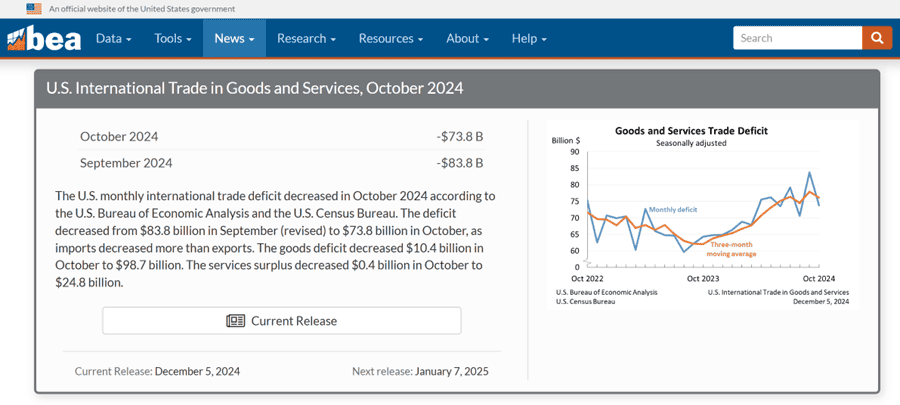Screen dimensions: 900x405
Task: Open the highlighted News menu
Action: pos(234,38)
